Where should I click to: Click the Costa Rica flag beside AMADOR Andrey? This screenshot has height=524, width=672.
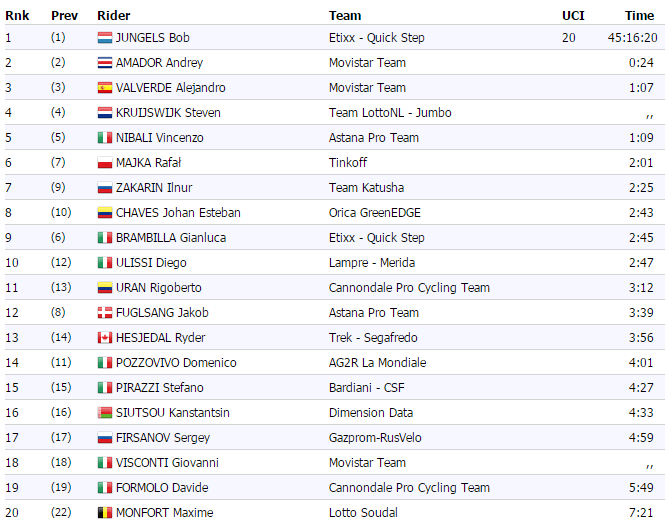(x=104, y=63)
